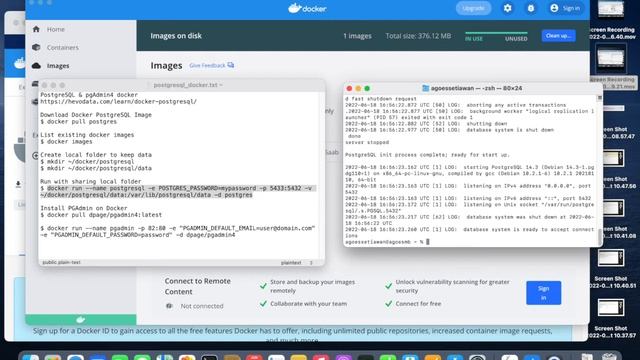This screenshot has height=360, width=640.
Task: Click the download arrow icon in the background window
Action: (x=18, y=184)
